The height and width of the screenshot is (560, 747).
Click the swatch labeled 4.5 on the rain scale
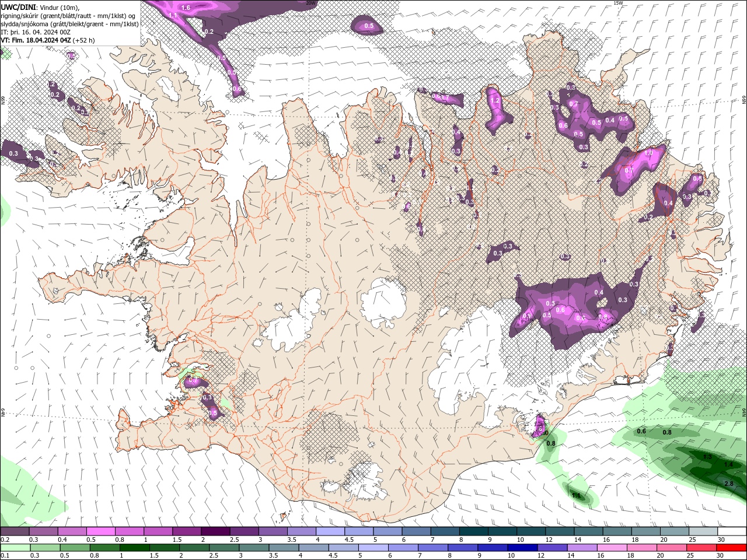point(344,548)
